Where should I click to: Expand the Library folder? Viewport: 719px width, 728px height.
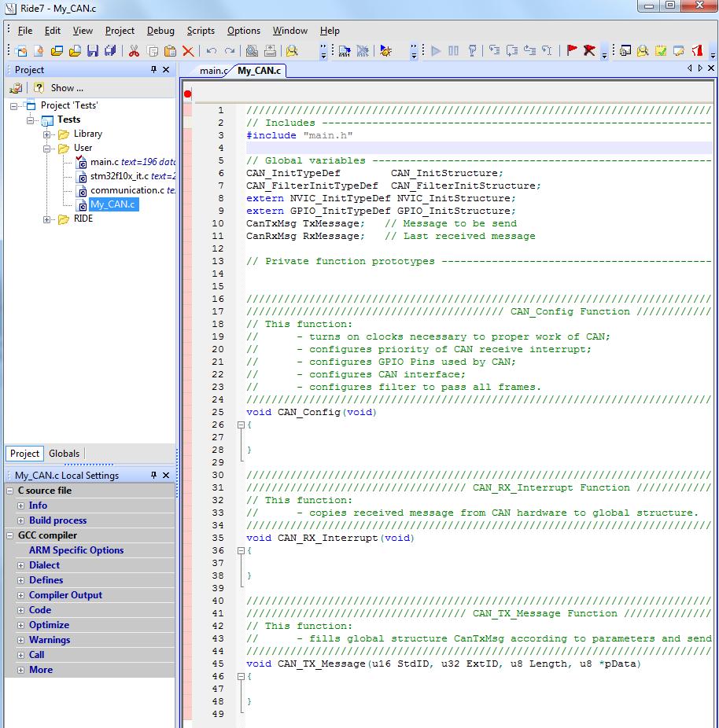tap(47, 134)
